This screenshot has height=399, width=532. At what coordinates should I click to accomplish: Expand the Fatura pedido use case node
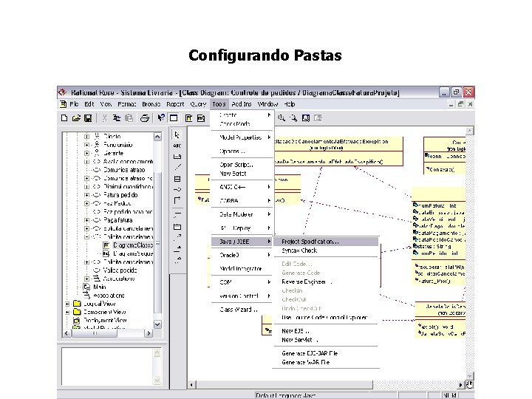(x=87, y=195)
